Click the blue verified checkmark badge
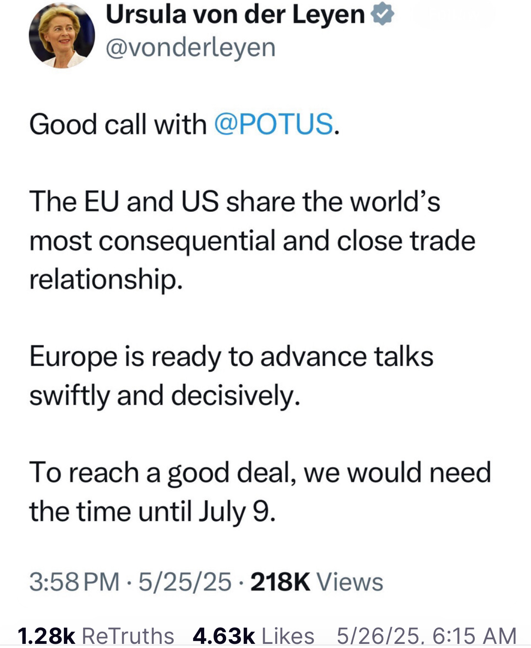 (x=382, y=14)
